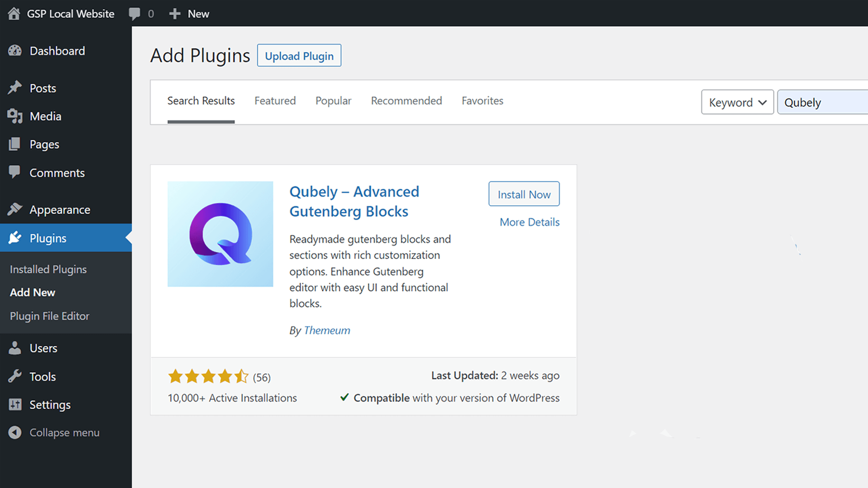Open More Details for Qubely
Image resolution: width=868 pixels, height=488 pixels.
point(529,222)
